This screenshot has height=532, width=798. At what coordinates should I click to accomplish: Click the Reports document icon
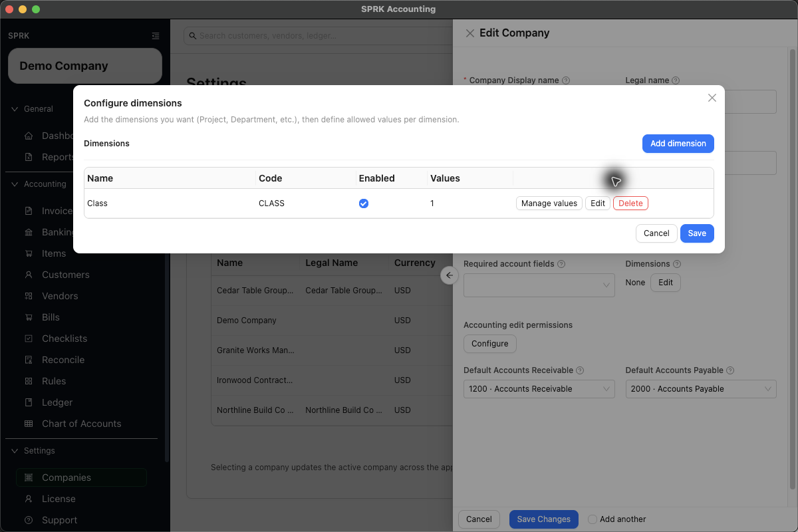point(29,157)
